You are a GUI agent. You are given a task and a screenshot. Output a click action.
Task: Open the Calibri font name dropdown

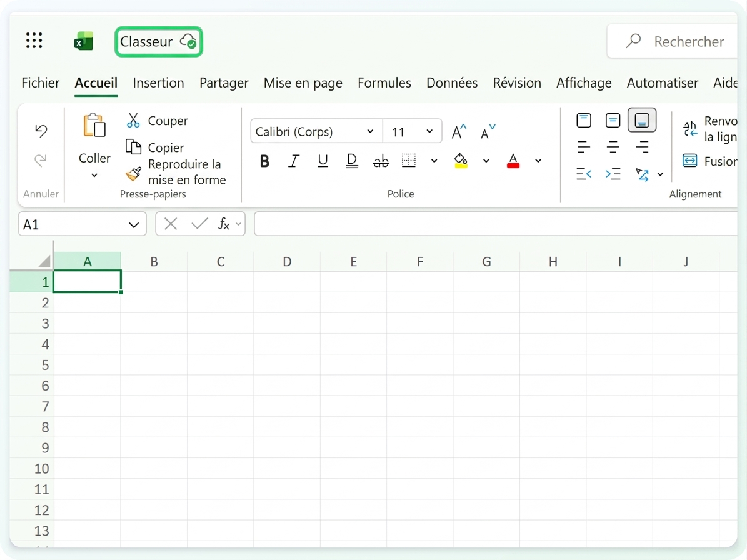(369, 131)
